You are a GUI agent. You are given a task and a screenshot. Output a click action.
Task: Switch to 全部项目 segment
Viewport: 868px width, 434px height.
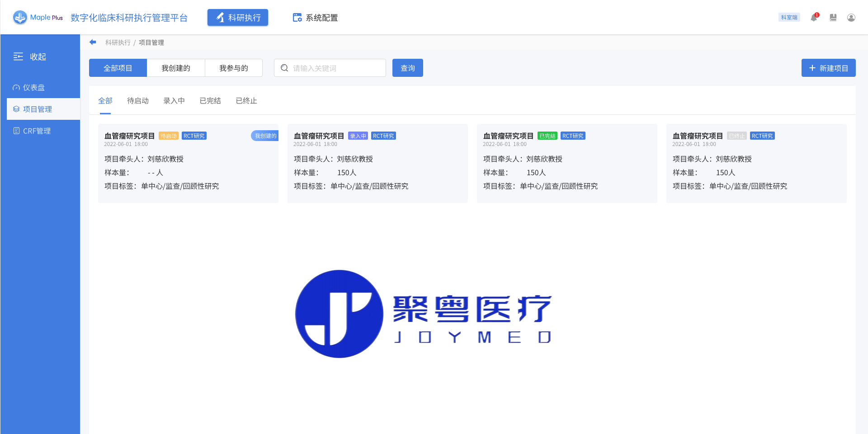[x=118, y=68]
